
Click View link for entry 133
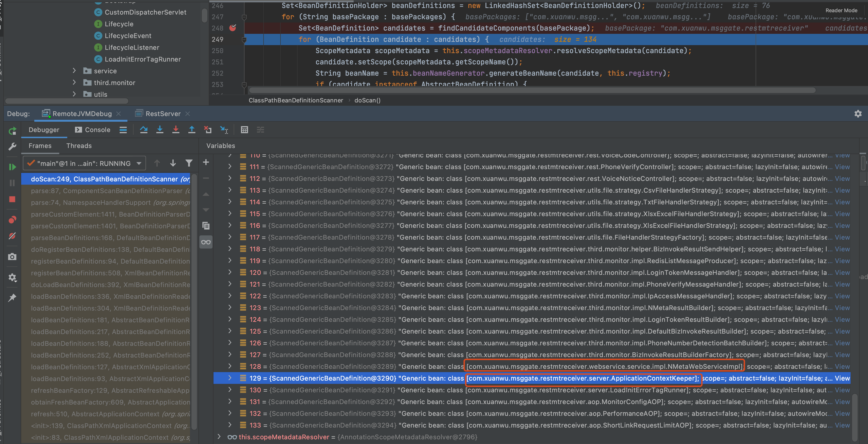[842, 425]
